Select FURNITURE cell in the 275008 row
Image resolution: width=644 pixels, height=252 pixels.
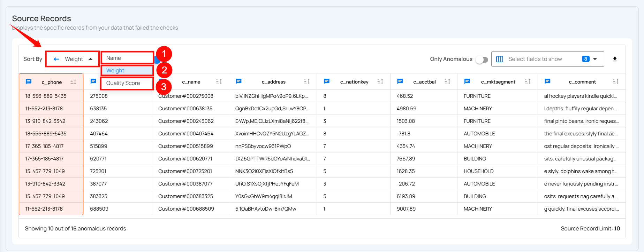(498, 96)
